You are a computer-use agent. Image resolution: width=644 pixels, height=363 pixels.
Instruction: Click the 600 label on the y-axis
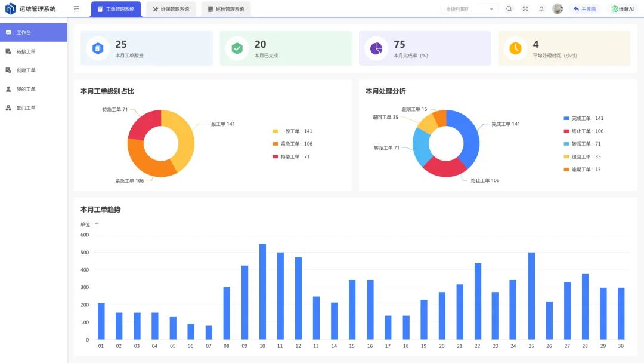click(x=85, y=235)
